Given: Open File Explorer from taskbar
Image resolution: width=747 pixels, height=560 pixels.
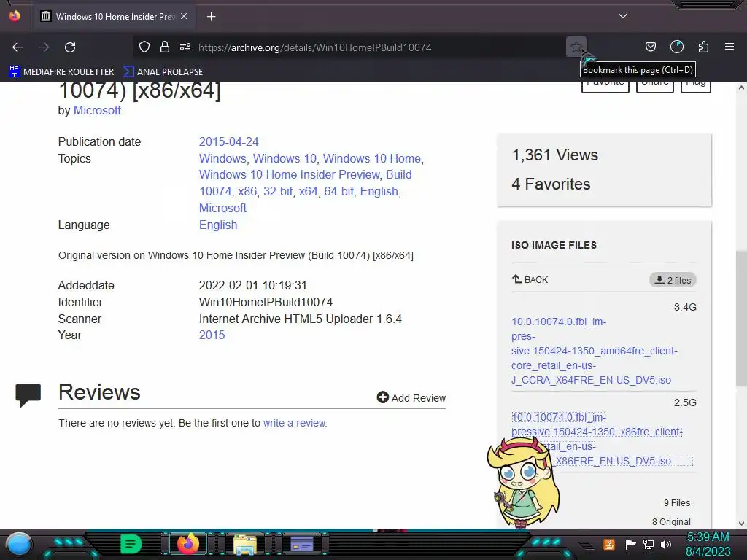Looking at the screenshot, I should click(x=245, y=545).
